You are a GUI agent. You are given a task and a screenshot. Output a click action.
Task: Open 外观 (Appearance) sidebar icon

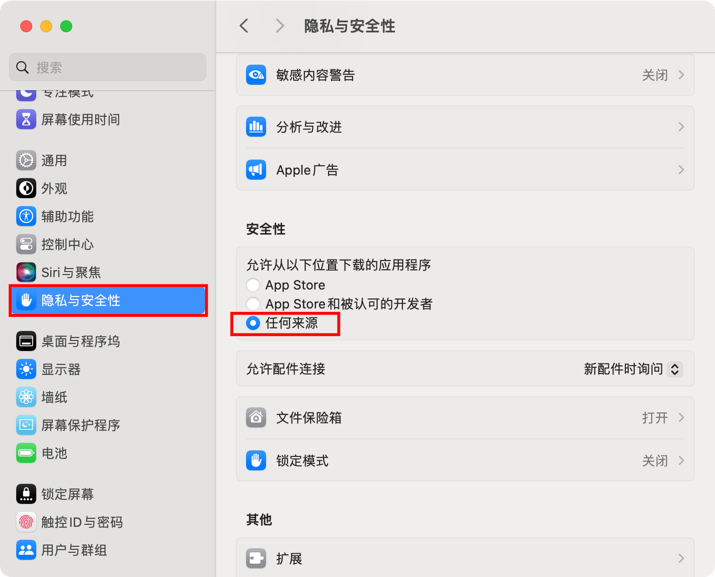pos(26,188)
